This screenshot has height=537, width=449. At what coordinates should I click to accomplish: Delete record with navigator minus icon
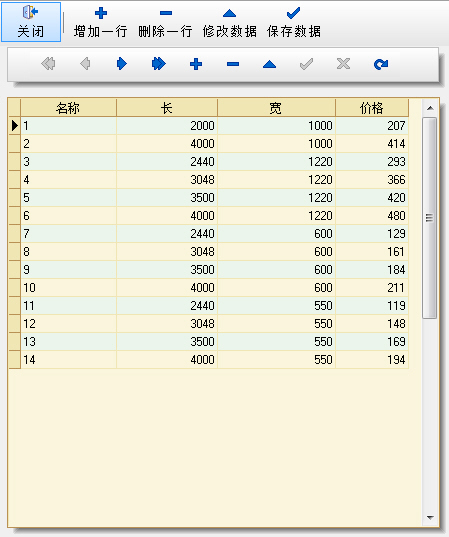(x=233, y=64)
